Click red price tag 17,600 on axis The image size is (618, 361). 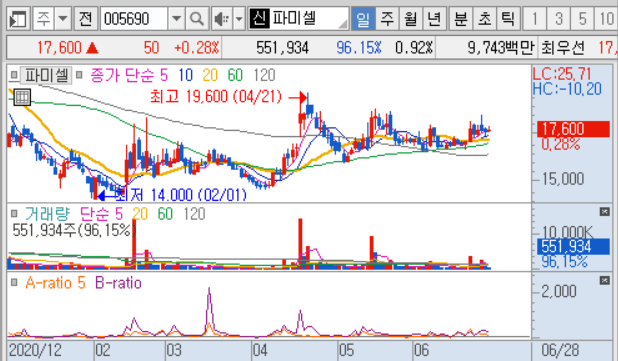pyautogui.click(x=573, y=129)
